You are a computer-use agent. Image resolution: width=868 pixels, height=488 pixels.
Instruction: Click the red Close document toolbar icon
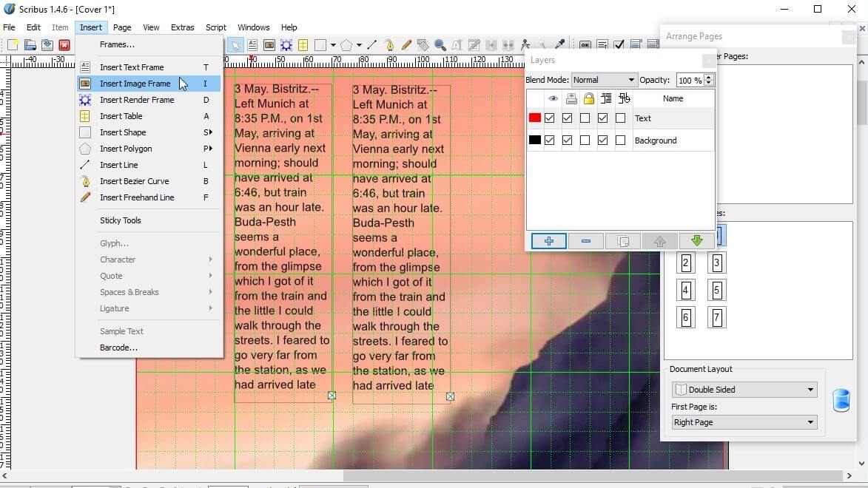[64, 45]
